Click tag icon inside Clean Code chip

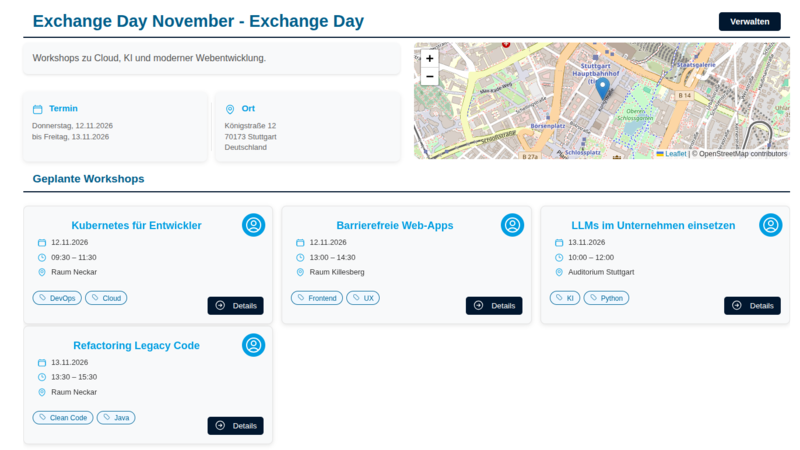pyautogui.click(x=43, y=417)
